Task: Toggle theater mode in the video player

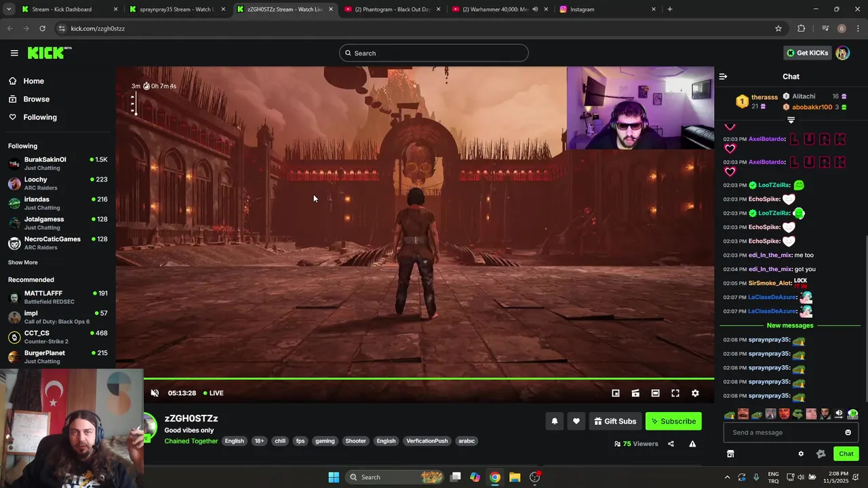Action: point(655,393)
